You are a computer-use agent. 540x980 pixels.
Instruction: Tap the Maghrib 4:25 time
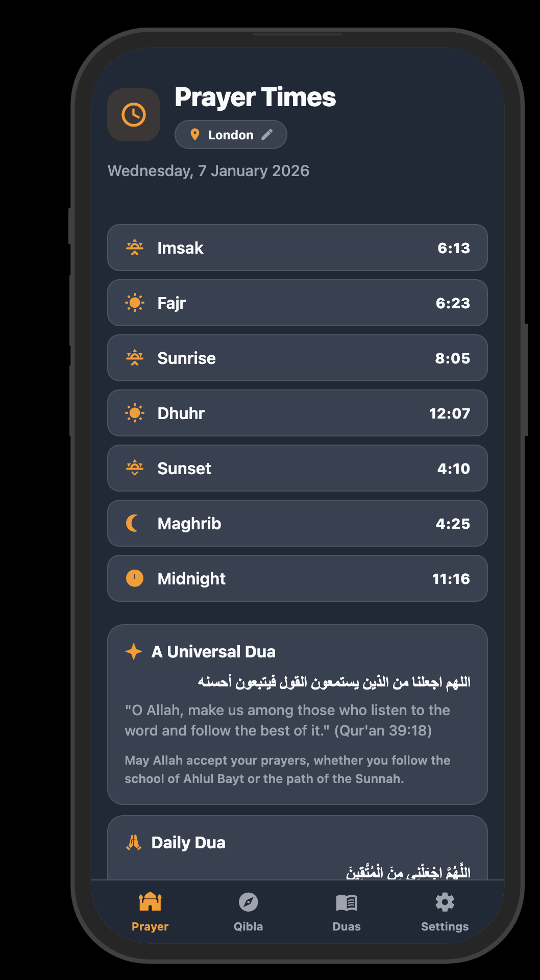[x=453, y=524]
